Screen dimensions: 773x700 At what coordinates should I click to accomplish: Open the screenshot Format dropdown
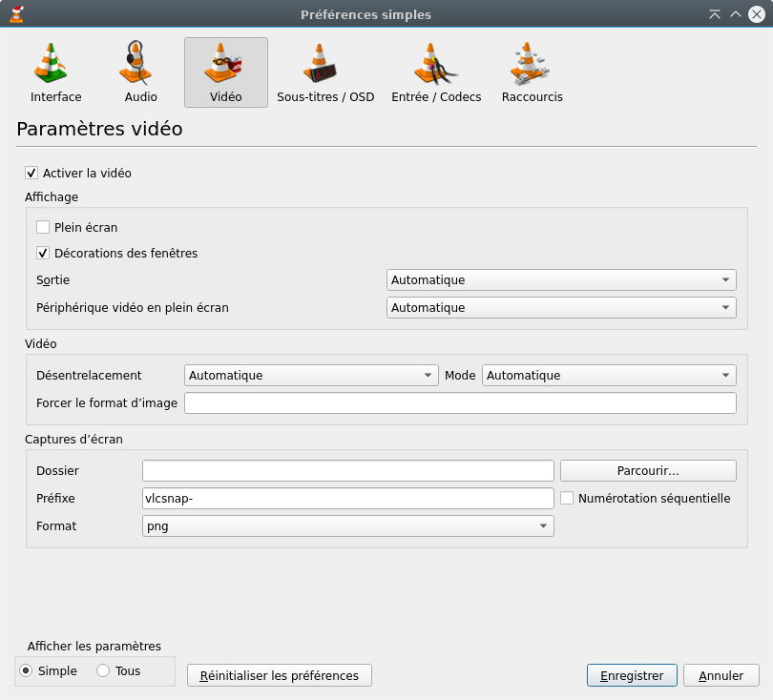tap(347, 526)
